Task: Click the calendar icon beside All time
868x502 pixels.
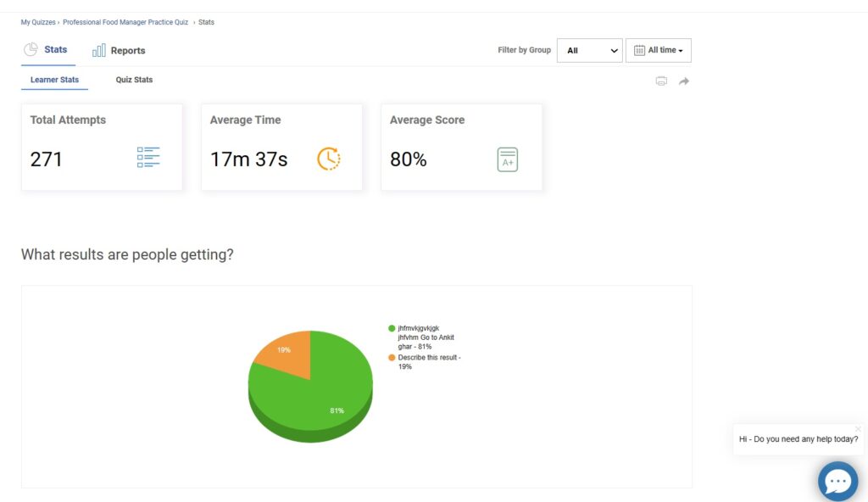Action: 639,50
